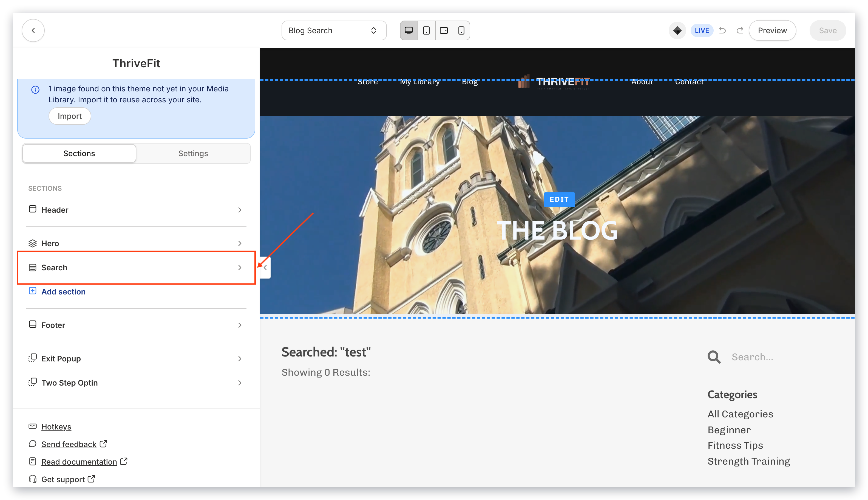The height and width of the screenshot is (500, 868).
Task: Expand the Exit Popup chevron
Action: point(240,358)
